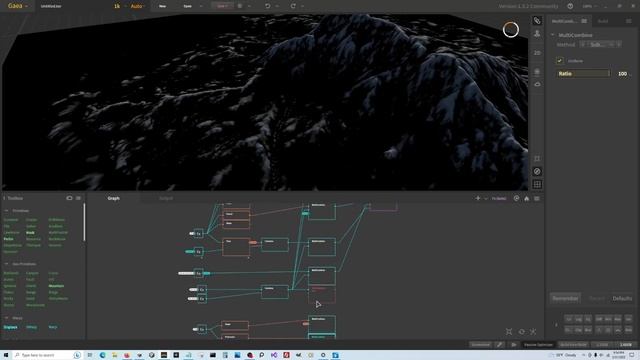
Task: Click the Toolbox vertical scrollbar
Action: coord(84,222)
